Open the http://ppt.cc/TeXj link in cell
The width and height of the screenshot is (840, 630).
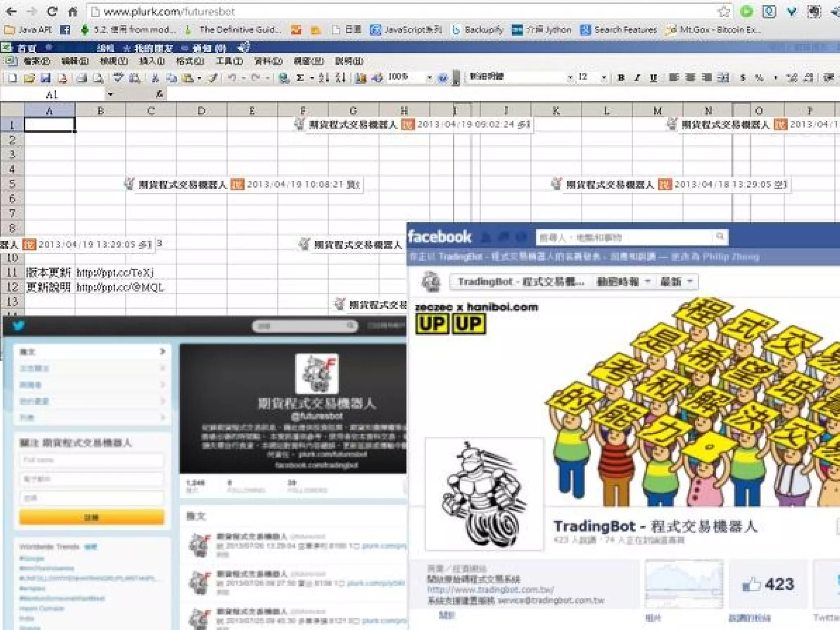coord(115,273)
